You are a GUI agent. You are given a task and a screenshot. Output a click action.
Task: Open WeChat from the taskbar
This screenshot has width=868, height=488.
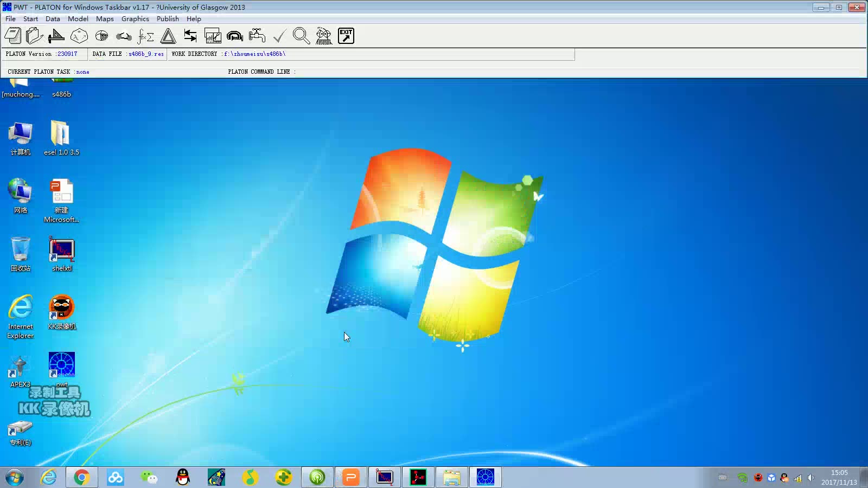(149, 477)
